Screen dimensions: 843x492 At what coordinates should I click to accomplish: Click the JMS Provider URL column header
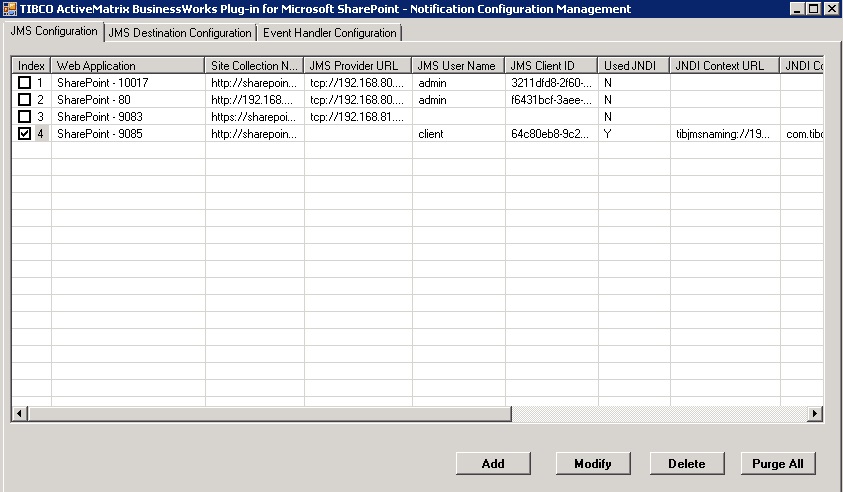pyautogui.click(x=358, y=66)
